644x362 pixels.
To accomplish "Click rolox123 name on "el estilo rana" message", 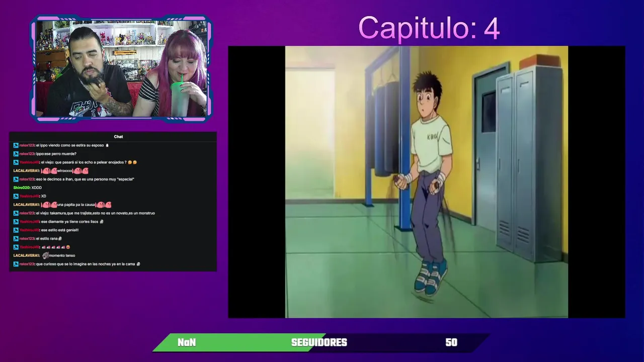I will click(27, 239).
